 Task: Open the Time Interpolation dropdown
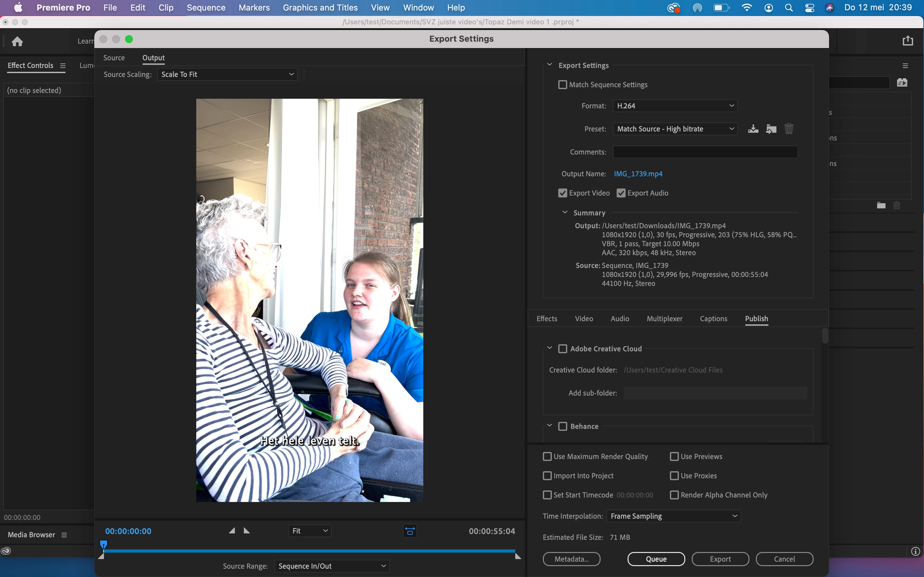673,516
